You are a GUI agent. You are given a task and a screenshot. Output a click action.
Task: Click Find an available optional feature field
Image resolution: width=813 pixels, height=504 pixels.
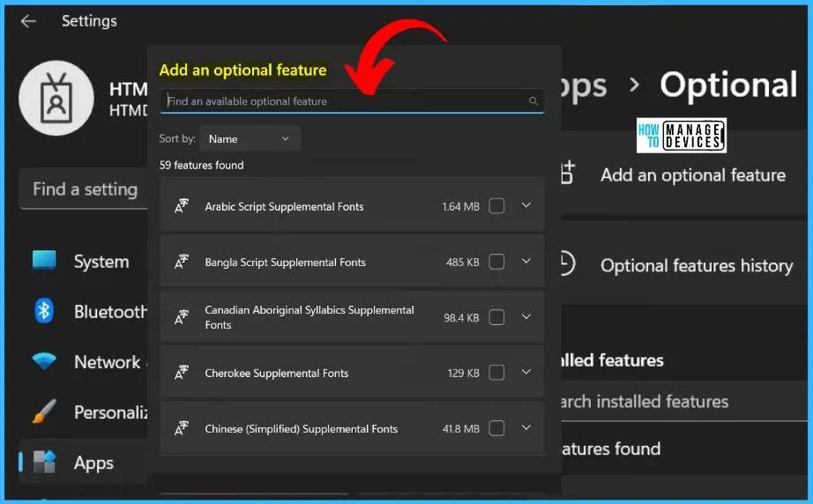point(352,101)
